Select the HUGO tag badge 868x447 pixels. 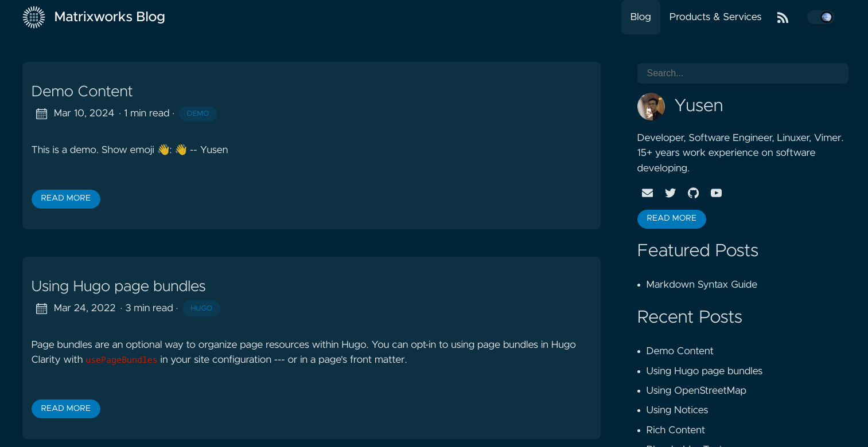201,308
